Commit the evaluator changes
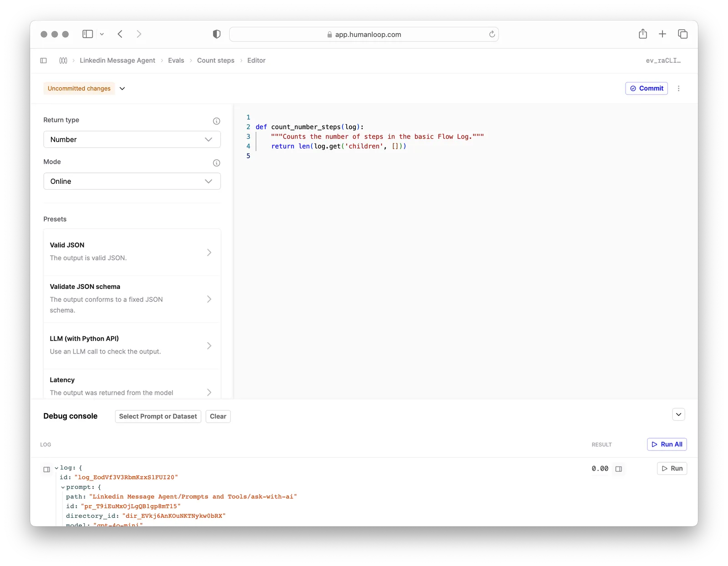The height and width of the screenshot is (566, 728). click(x=647, y=88)
